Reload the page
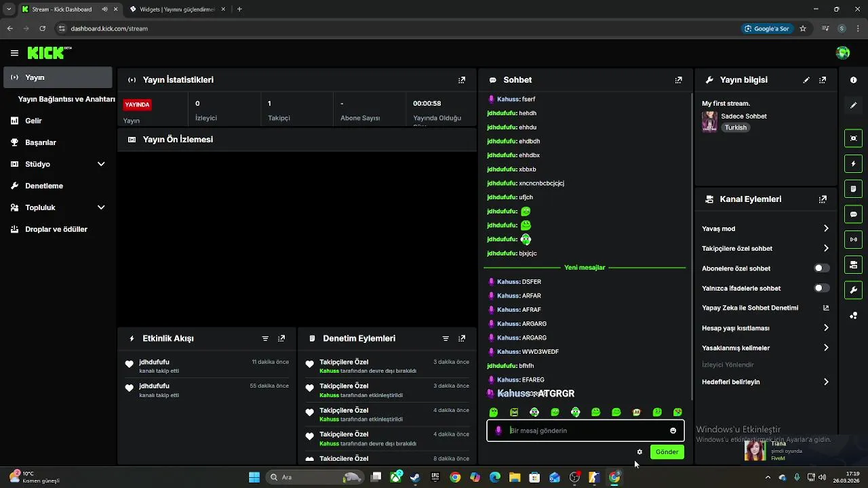 click(x=42, y=28)
